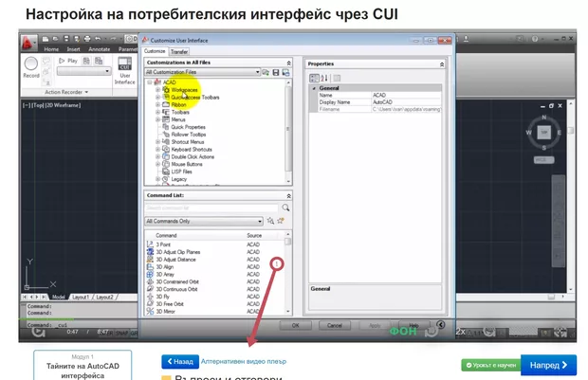588x380 pixels.
Task: Switch properties to categorized view icon
Action: [314, 78]
